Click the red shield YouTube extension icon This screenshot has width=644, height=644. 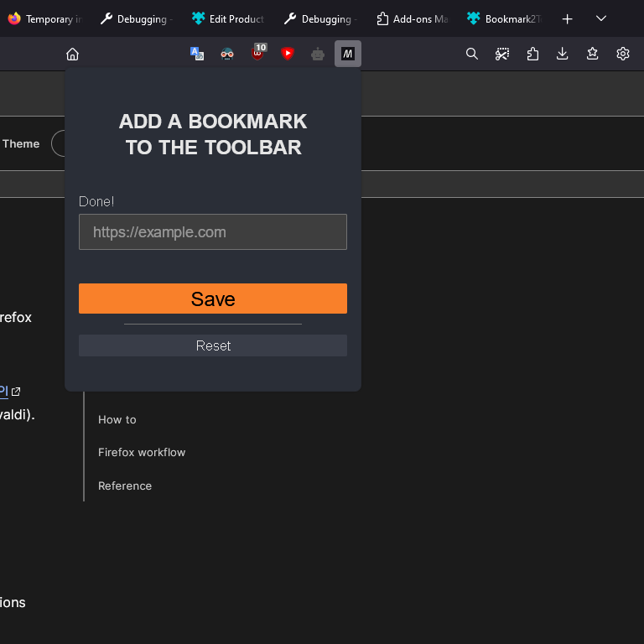(x=288, y=54)
